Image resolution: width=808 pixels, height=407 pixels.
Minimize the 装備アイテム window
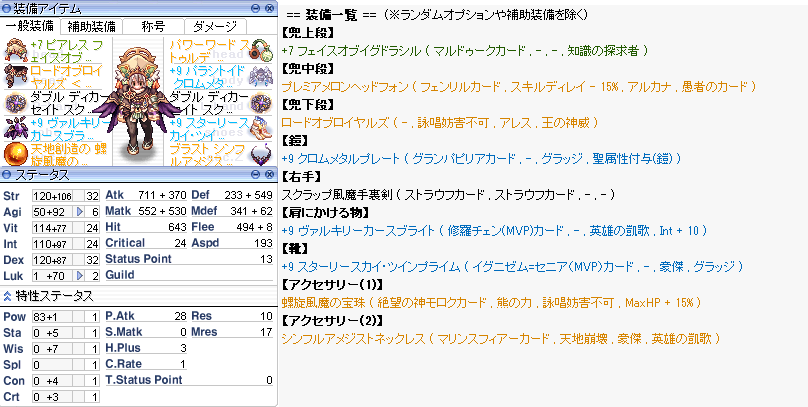point(255,8)
